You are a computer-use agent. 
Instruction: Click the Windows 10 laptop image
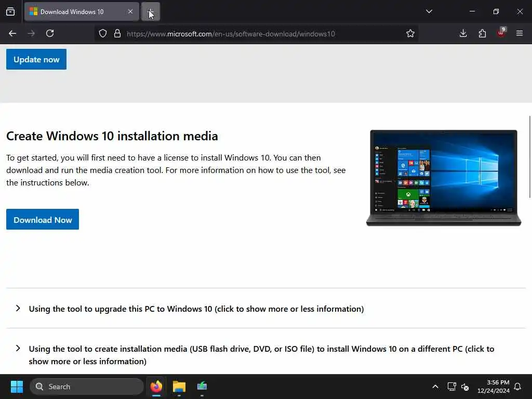click(x=444, y=178)
